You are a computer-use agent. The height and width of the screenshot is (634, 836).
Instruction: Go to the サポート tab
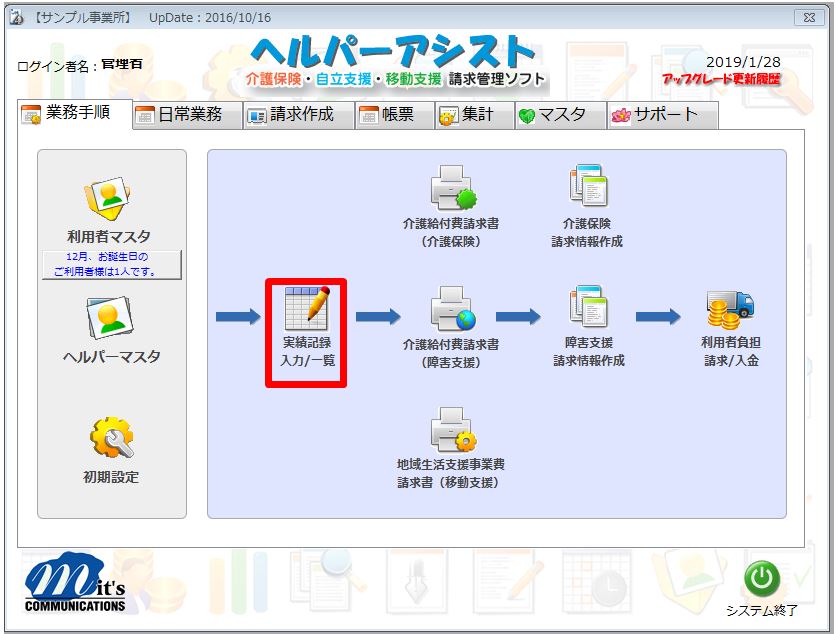point(662,115)
